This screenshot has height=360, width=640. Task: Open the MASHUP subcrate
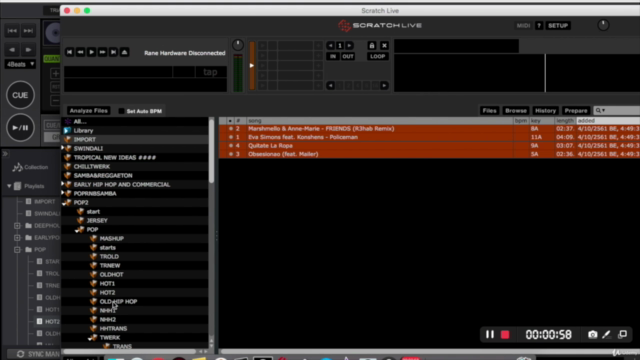(x=111, y=238)
